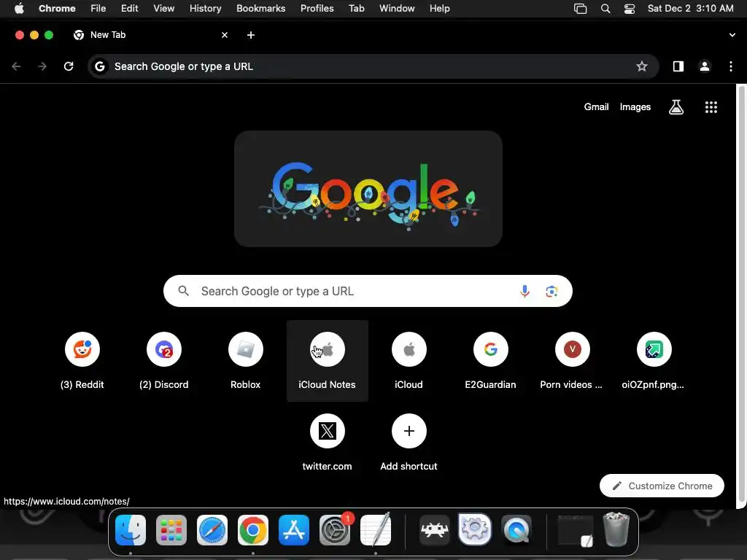
Task: Open the Google apps grid
Action: click(x=711, y=107)
